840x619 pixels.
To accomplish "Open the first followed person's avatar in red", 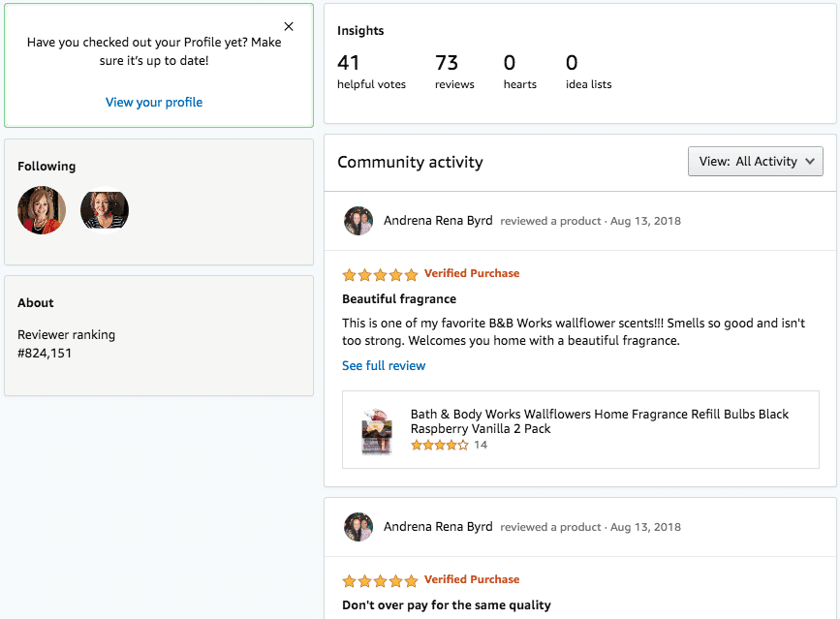I will [x=42, y=210].
